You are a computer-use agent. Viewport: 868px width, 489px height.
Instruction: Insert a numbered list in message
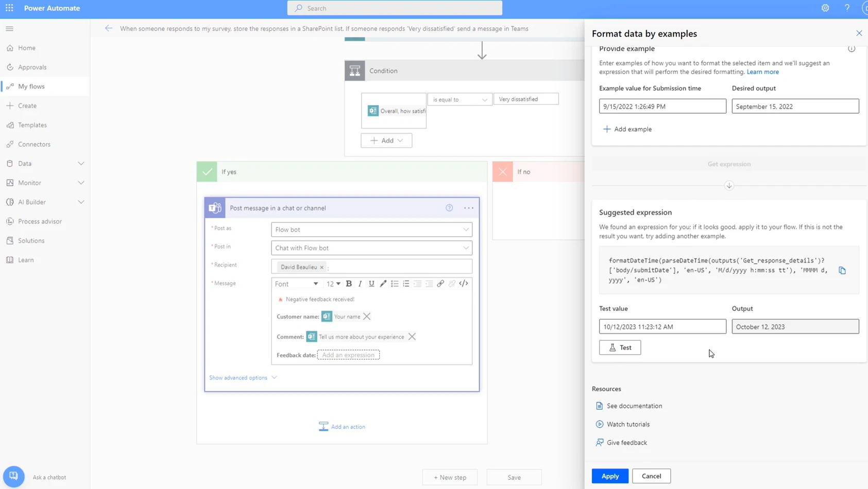406,284
